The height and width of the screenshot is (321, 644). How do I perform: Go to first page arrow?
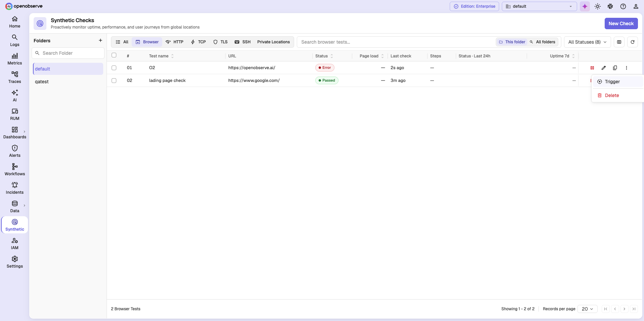606,309
